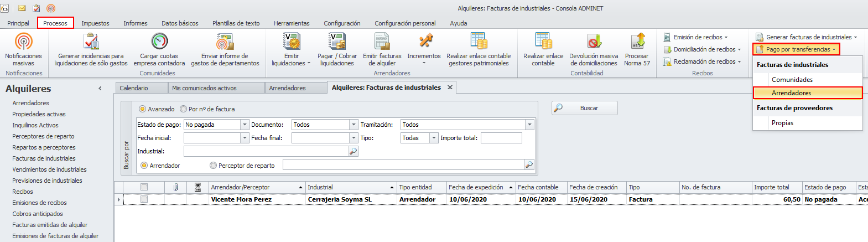This screenshot has height=242, width=868.
Task: Switch to the Impuestos ribbon tab
Action: (95, 23)
